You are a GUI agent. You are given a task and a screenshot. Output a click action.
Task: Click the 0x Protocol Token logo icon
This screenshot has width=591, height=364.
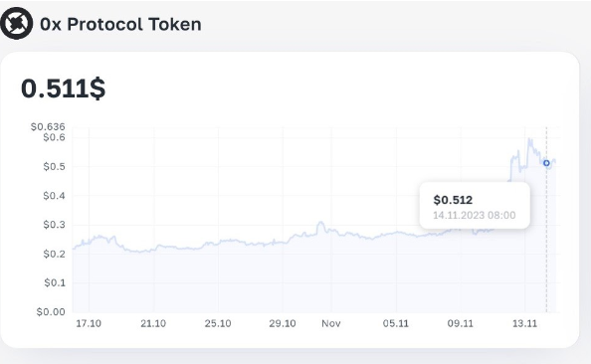coord(16,23)
